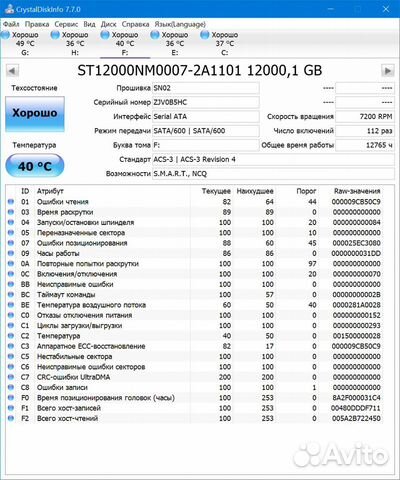Click the status dot for attribute 0C
Viewport: 400px width, 480px height.
[x=11, y=274]
